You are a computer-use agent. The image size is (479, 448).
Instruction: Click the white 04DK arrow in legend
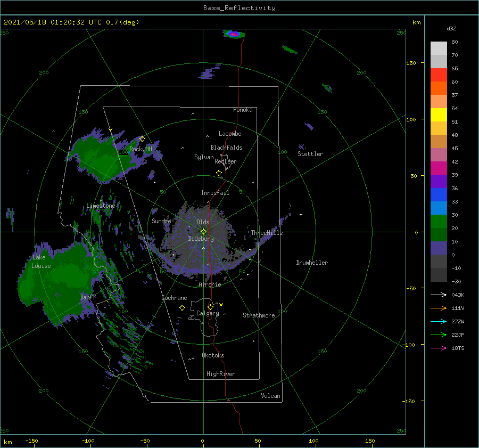click(x=439, y=295)
